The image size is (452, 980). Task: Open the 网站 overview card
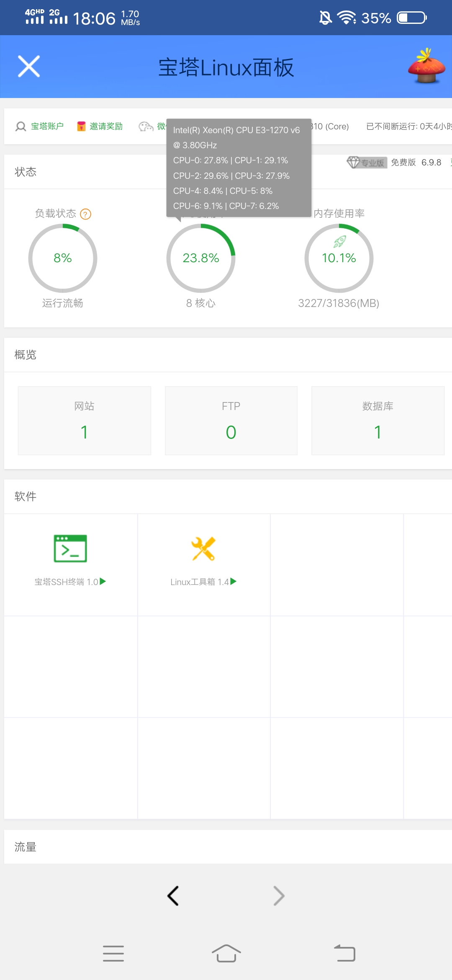pyautogui.click(x=85, y=420)
